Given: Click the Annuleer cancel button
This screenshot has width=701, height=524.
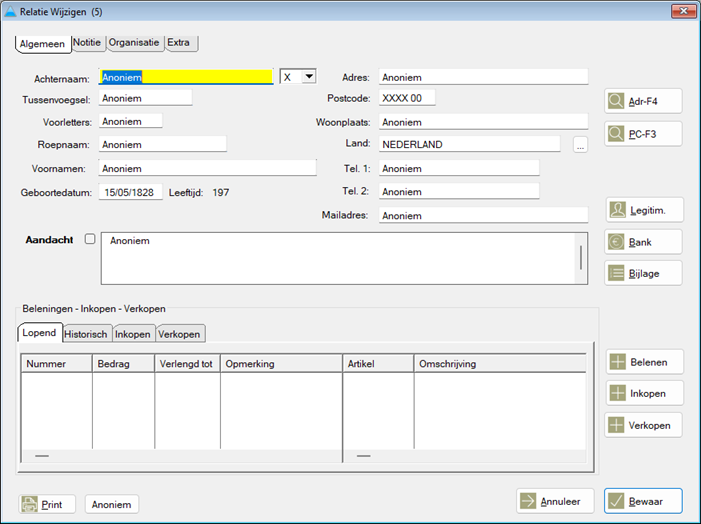Looking at the screenshot, I should (x=555, y=501).
